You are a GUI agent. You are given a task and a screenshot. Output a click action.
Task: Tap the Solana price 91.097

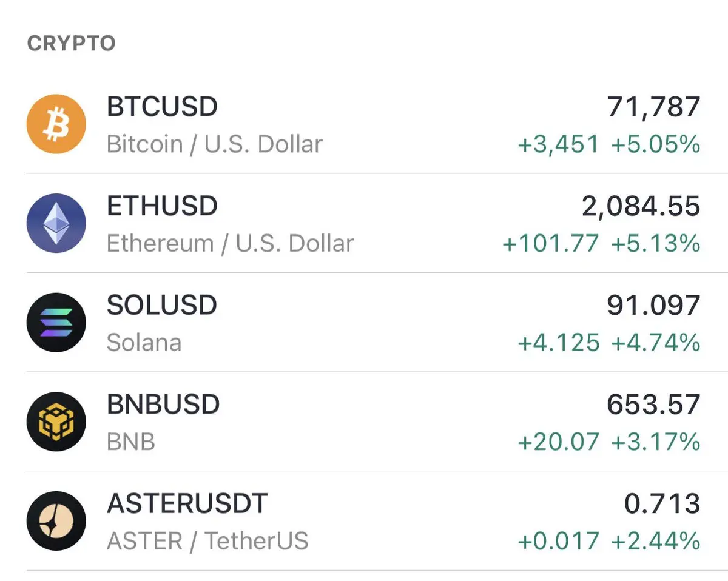click(x=653, y=306)
